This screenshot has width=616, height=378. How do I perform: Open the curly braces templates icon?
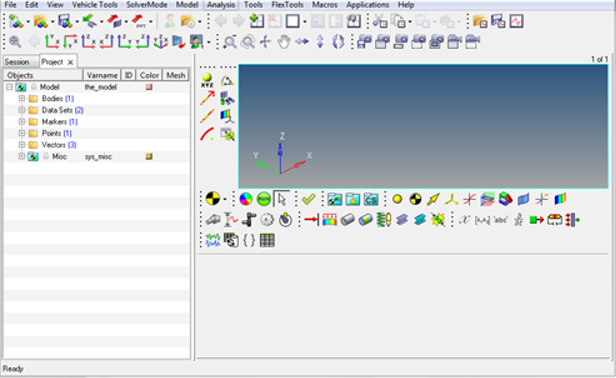pyautogui.click(x=249, y=240)
